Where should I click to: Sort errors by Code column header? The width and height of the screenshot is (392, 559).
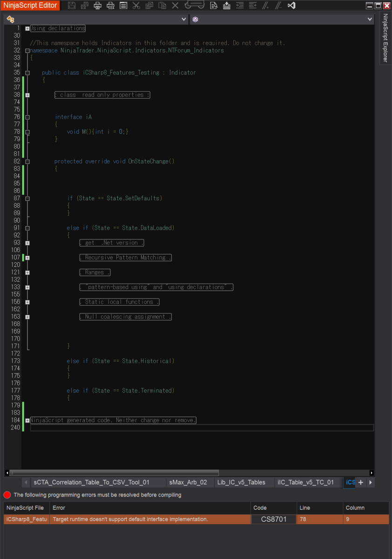click(x=273, y=508)
